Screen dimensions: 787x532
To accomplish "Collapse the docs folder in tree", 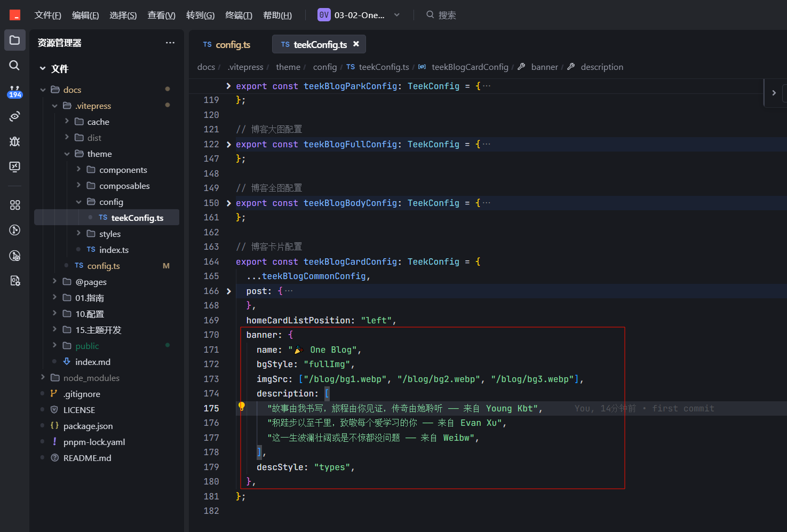I will 43,90.
